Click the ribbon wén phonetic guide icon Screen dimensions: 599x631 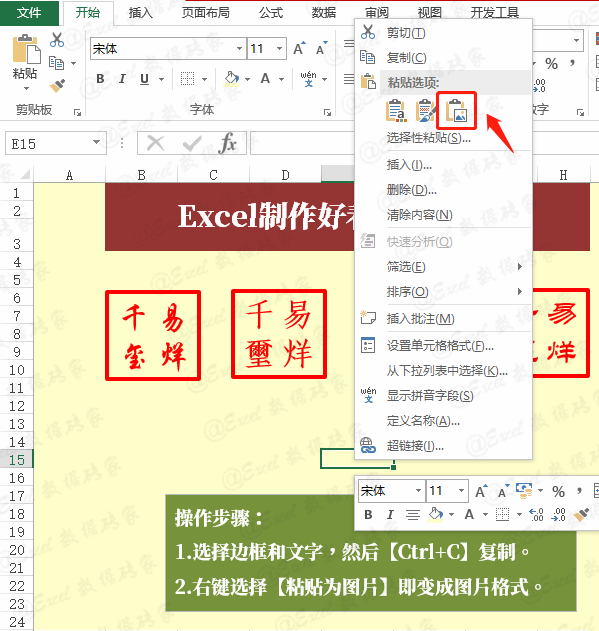click(x=308, y=78)
